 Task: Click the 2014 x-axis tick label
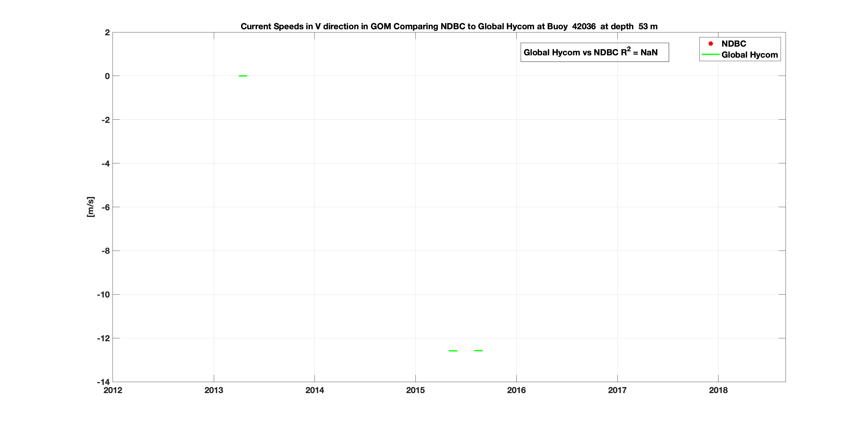pos(315,390)
